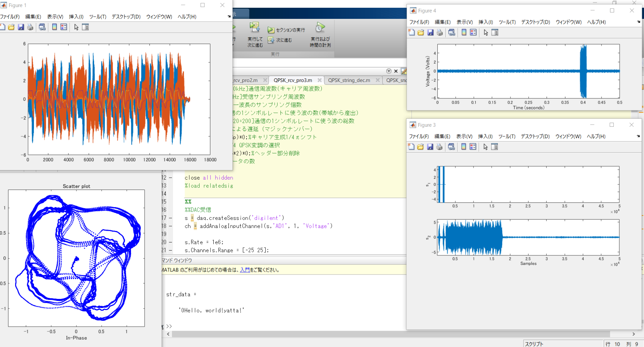Save Figure 1 using the floppy disk icon

[21, 27]
